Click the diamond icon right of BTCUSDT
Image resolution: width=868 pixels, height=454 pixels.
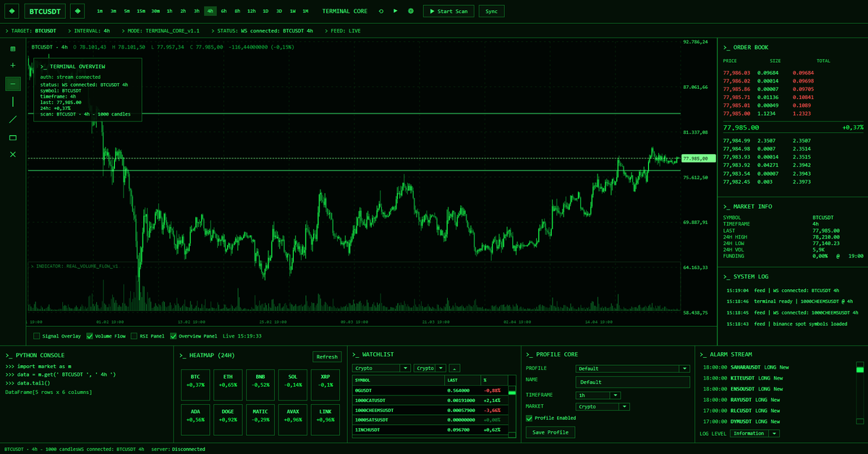pos(77,11)
